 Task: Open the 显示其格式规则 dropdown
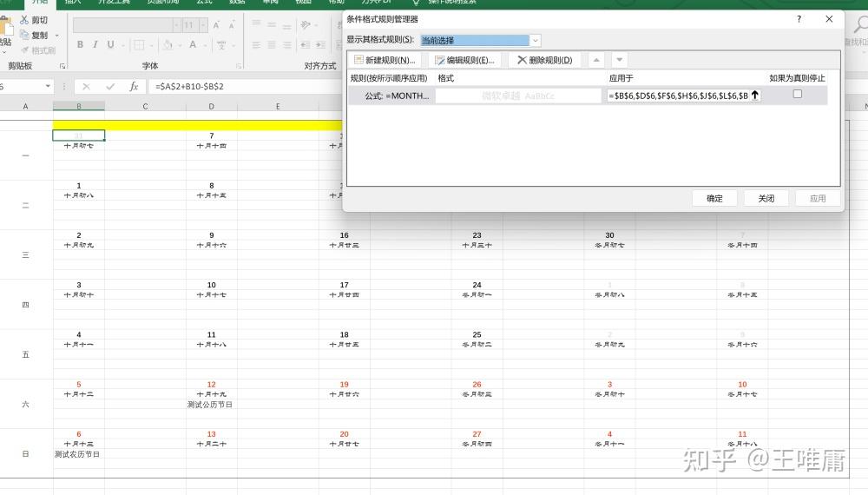tap(536, 41)
